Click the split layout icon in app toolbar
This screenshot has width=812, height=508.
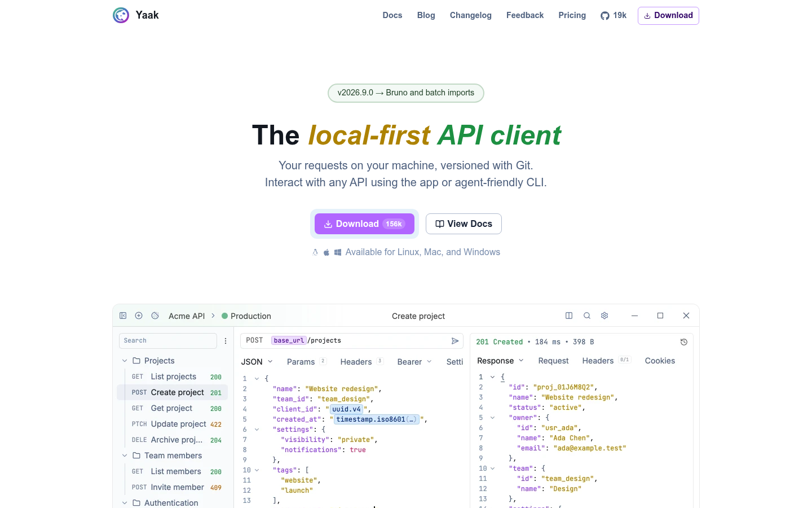tap(569, 316)
